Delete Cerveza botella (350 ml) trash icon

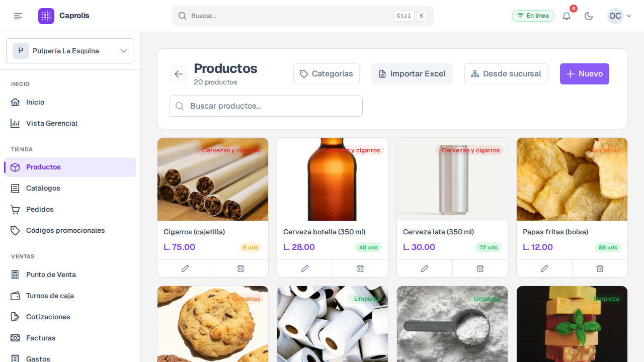(x=360, y=268)
